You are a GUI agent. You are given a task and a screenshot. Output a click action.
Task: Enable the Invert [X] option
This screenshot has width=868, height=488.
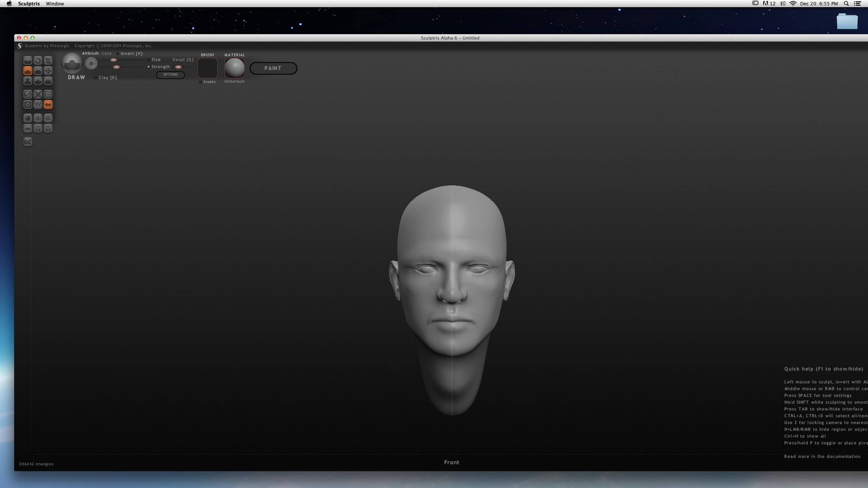click(x=118, y=54)
